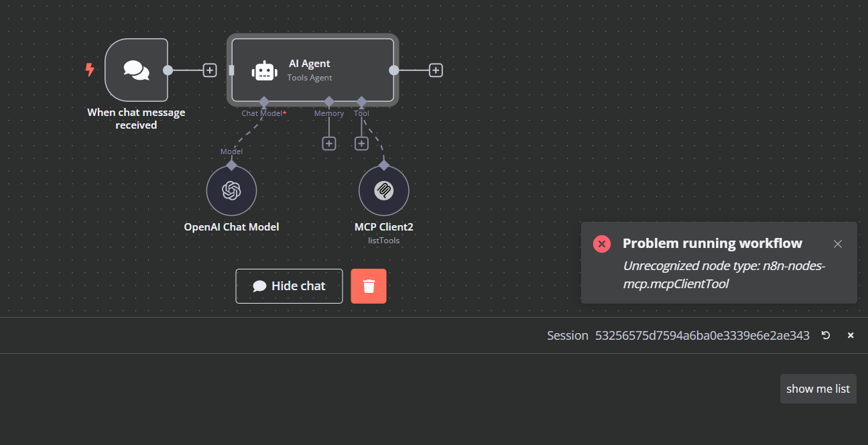Click the Hide chat button
Screen dimensions: 868x445
[x=289, y=286]
